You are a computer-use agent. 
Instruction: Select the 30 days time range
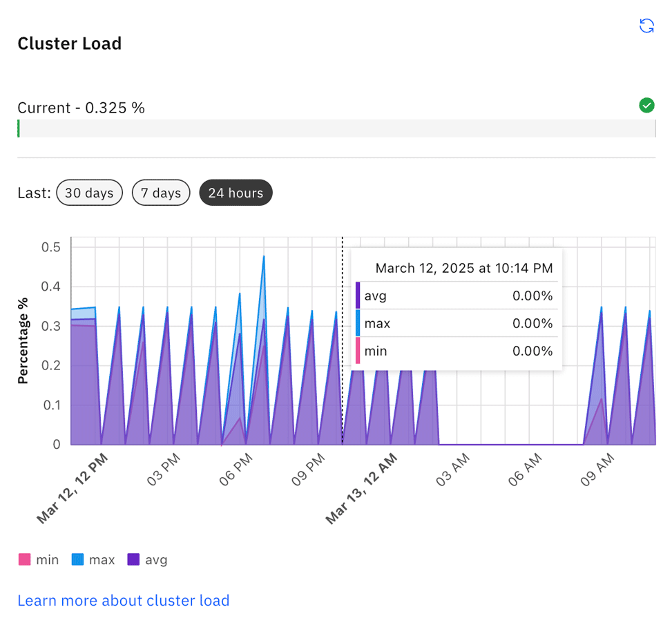[x=89, y=193]
